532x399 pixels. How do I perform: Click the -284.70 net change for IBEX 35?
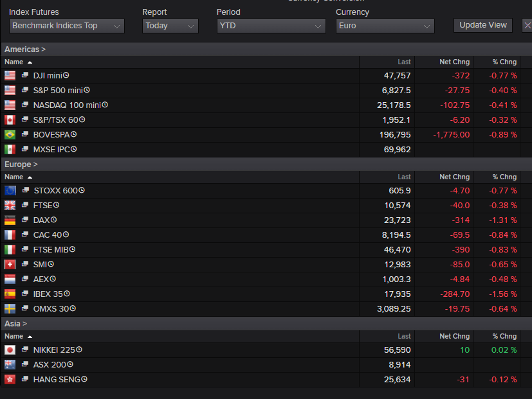click(455, 294)
